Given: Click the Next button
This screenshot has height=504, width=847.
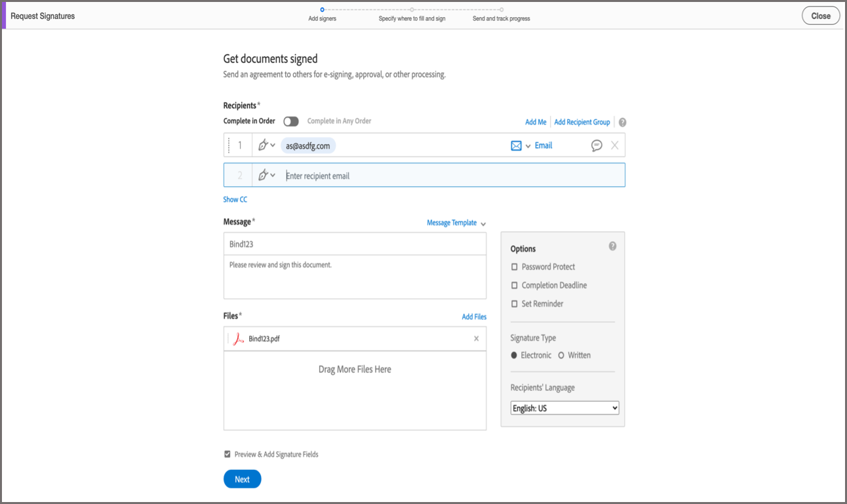Looking at the screenshot, I should pos(242,479).
